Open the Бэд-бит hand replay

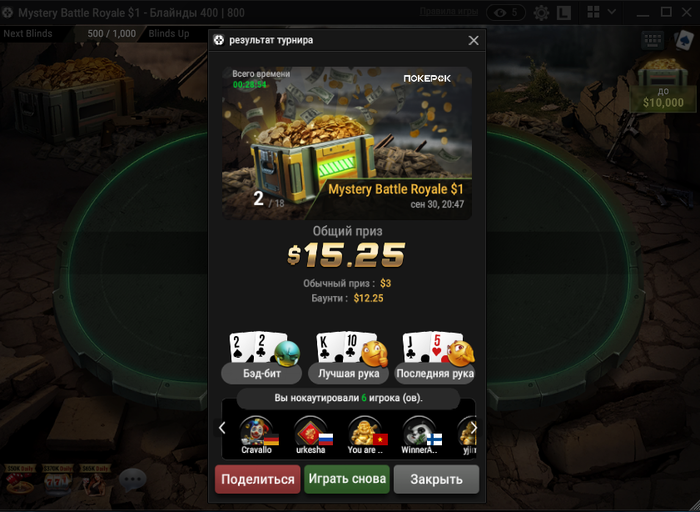(262, 357)
